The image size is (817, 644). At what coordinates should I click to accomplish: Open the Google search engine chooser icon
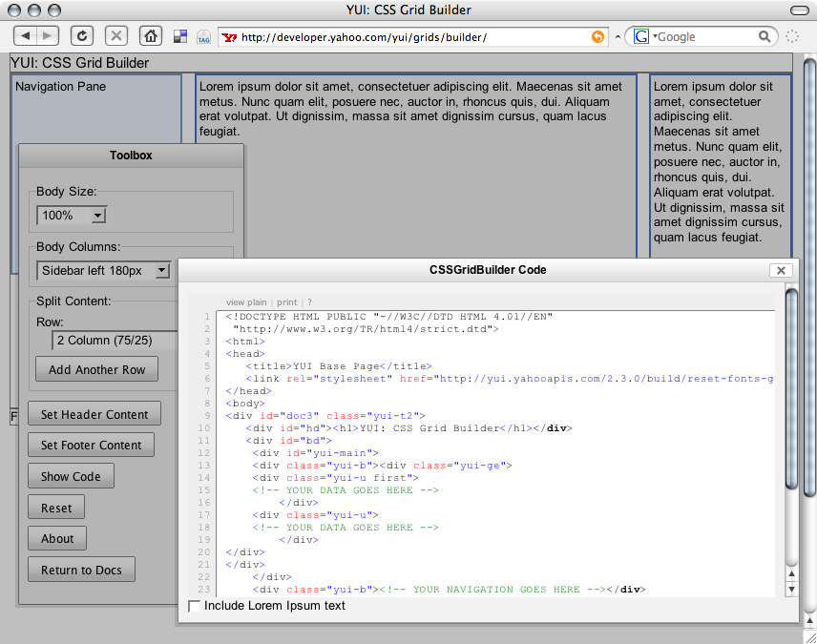(x=641, y=36)
